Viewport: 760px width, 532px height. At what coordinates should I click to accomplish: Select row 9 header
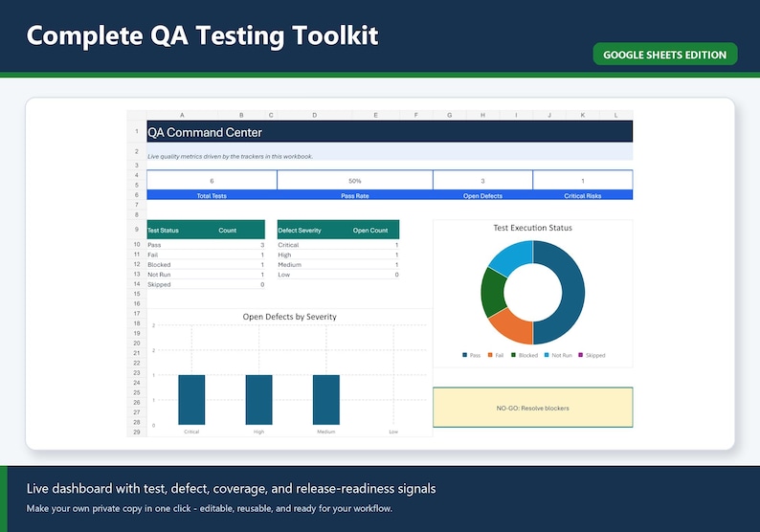[x=137, y=230]
